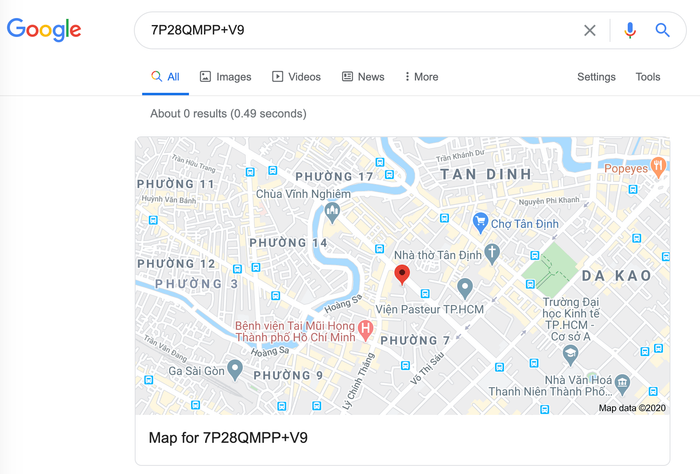Click the Ga Sài Gòn station marker

tap(235, 370)
